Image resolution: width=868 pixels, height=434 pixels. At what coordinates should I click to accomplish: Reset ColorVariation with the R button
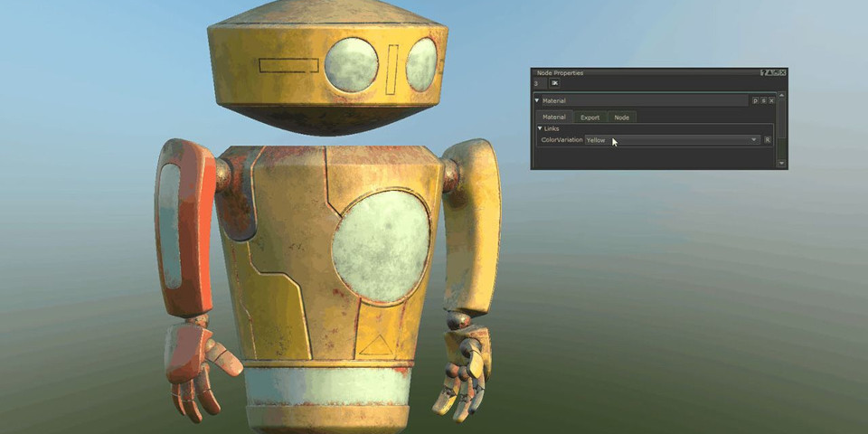[768, 140]
